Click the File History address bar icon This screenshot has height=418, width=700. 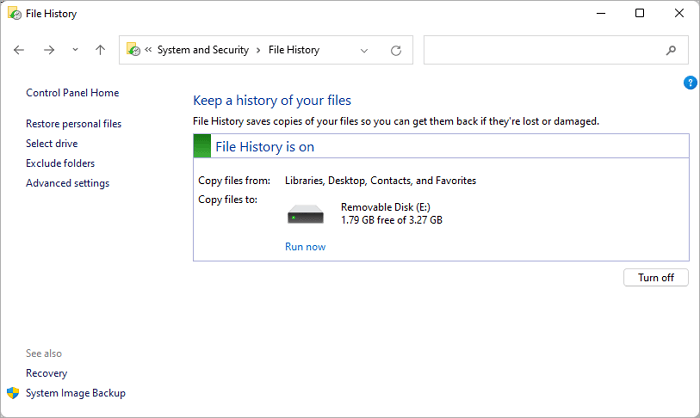point(133,50)
